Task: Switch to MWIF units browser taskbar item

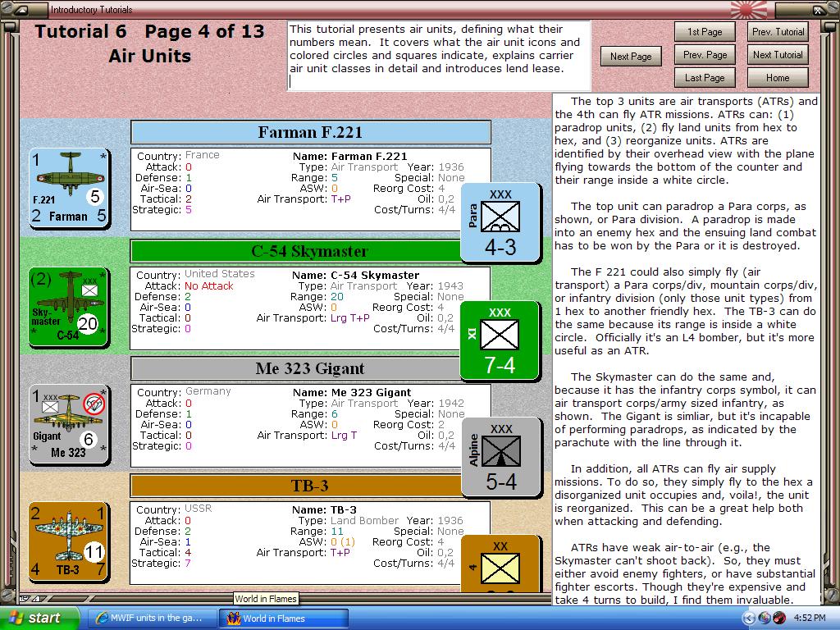Action: click(x=152, y=618)
